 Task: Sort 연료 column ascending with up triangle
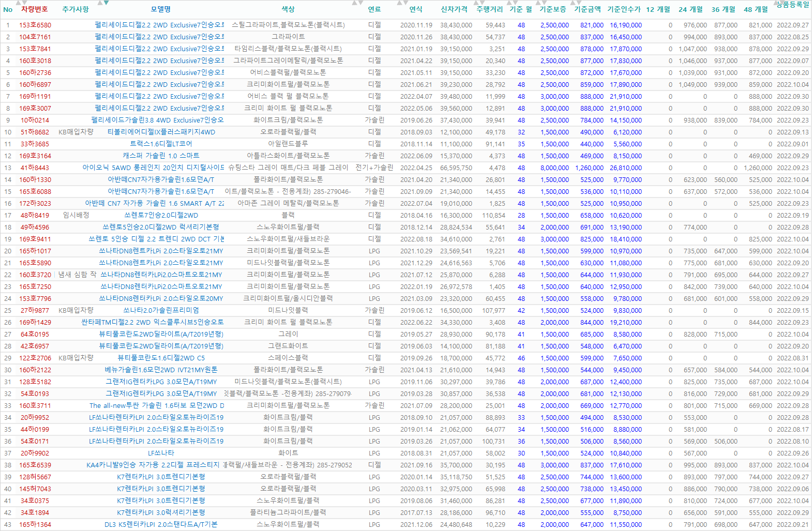pos(354,2)
